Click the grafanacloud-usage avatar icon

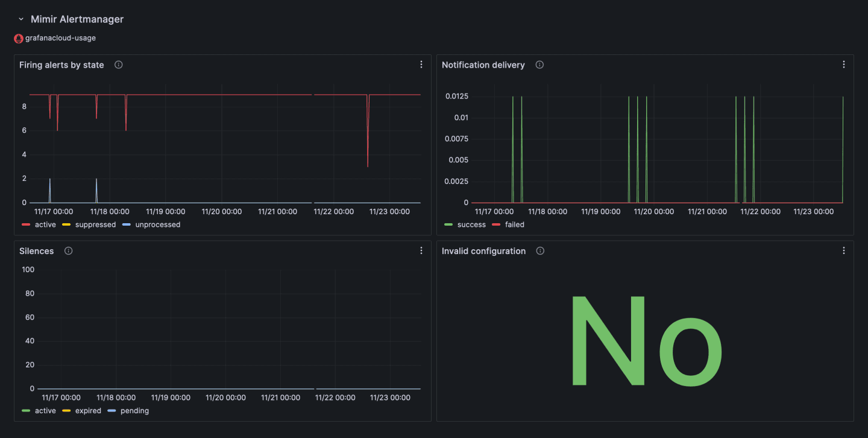coord(19,38)
